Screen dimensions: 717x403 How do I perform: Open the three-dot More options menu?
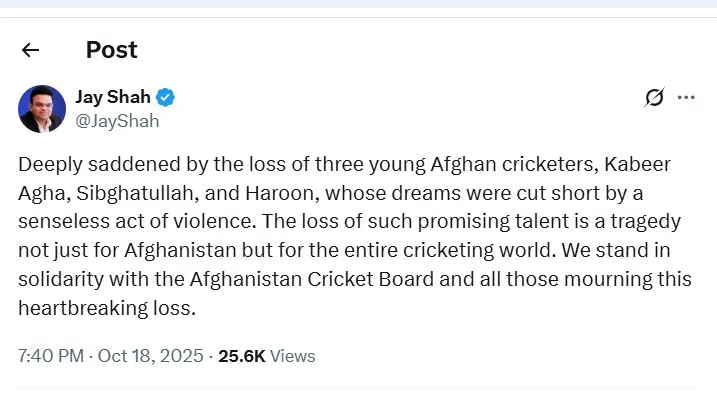click(x=686, y=97)
